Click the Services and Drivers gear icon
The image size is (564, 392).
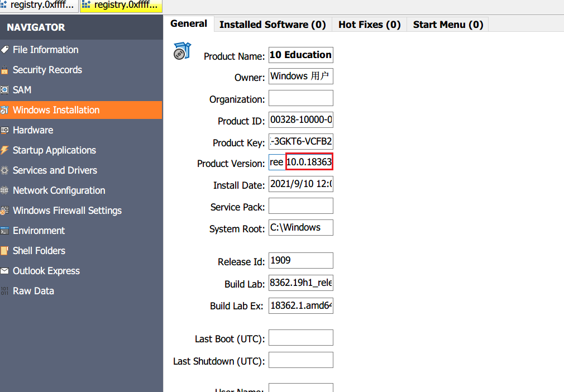pos(4,170)
